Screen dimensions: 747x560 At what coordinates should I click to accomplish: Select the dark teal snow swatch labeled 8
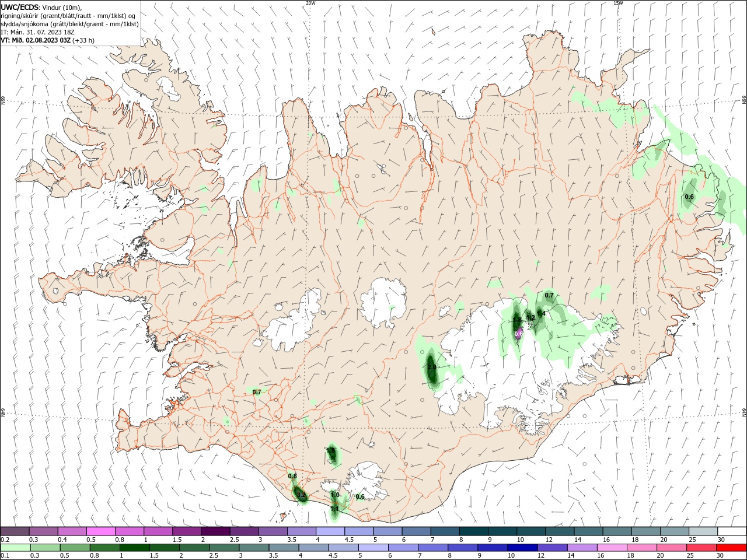click(x=473, y=531)
